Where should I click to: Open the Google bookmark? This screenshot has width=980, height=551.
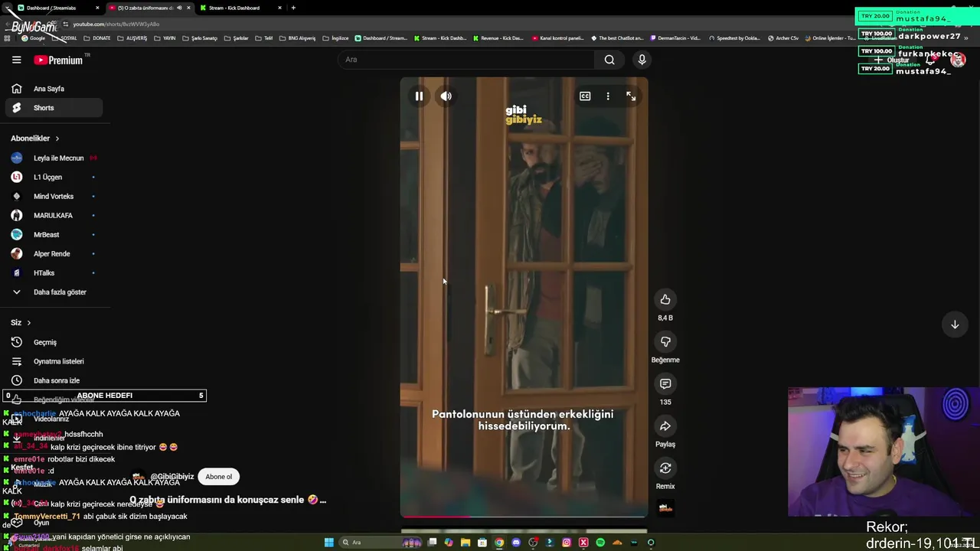[x=33, y=38]
